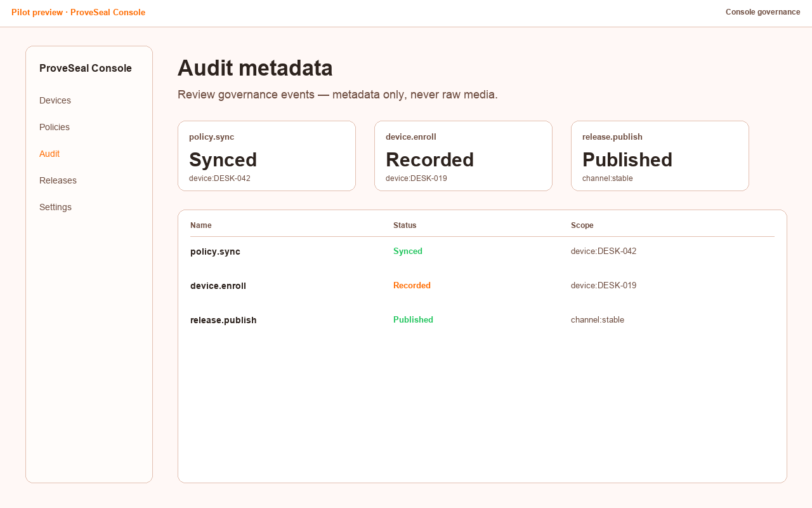The width and height of the screenshot is (812, 508).
Task: Open the release.publish Published summary card
Action: click(660, 156)
